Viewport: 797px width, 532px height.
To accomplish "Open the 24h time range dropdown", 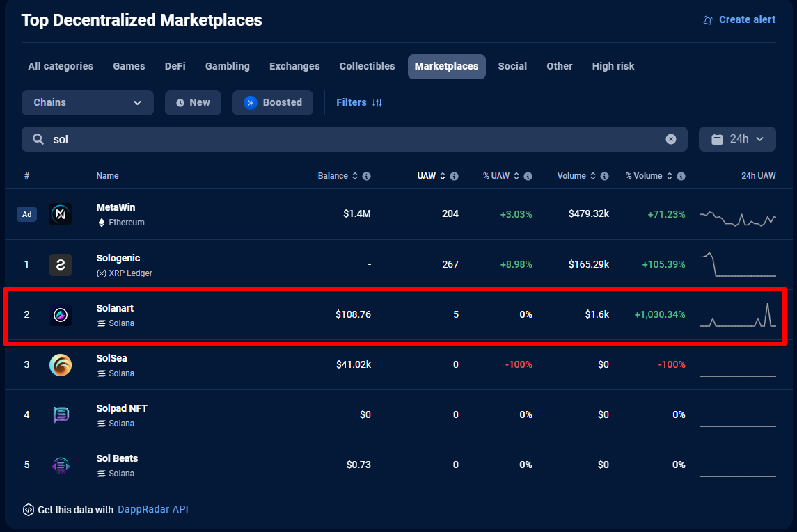I will pos(737,139).
